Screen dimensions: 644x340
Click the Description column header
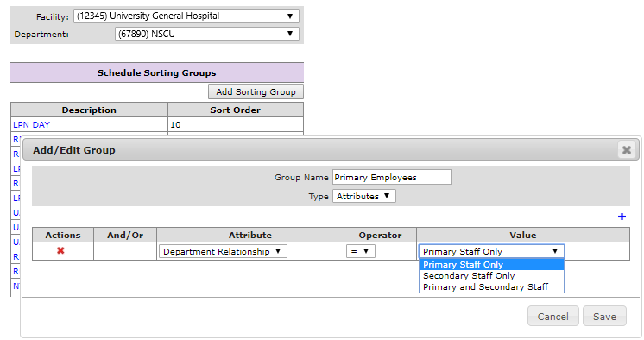coord(89,110)
